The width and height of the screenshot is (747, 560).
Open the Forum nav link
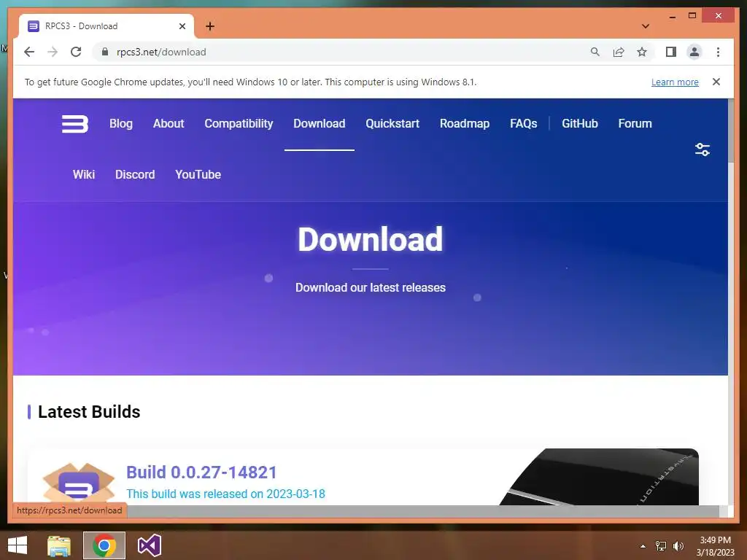635,124
